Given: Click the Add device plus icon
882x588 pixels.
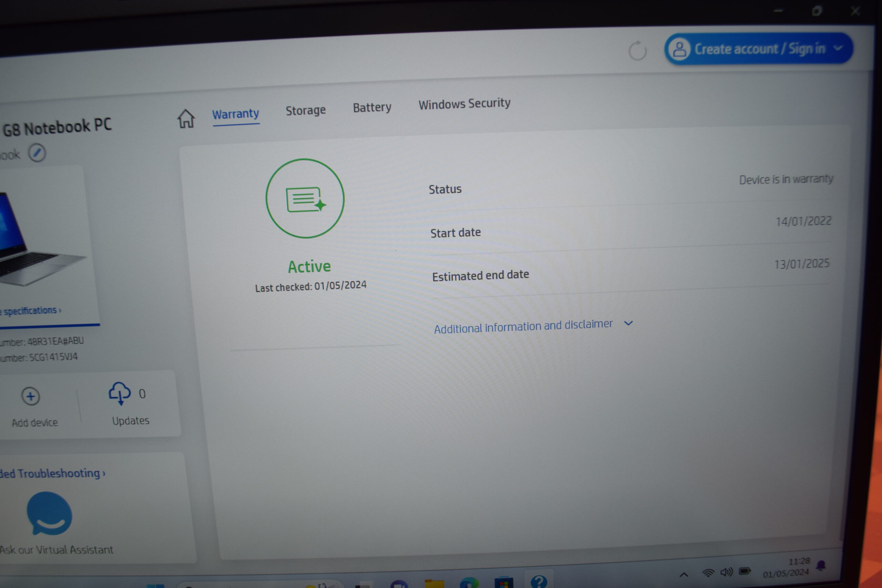Looking at the screenshot, I should (31, 396).
